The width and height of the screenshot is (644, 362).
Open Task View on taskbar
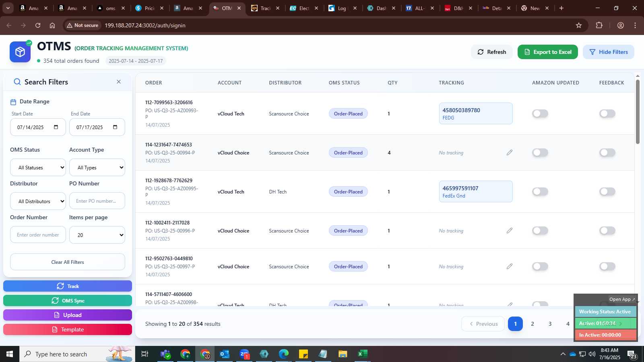tap(145, 354)
